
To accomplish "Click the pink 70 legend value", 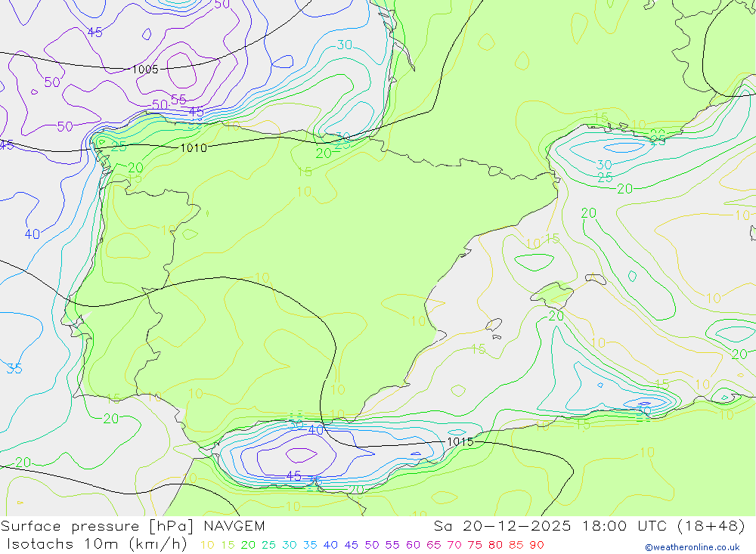I will click(x=454, y=546).
